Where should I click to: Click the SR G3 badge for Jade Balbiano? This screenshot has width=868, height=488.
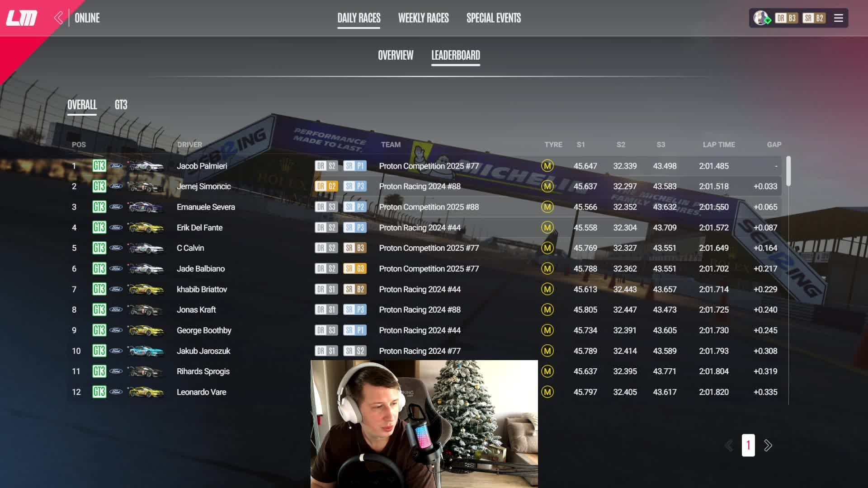click(x=355, y=268)
